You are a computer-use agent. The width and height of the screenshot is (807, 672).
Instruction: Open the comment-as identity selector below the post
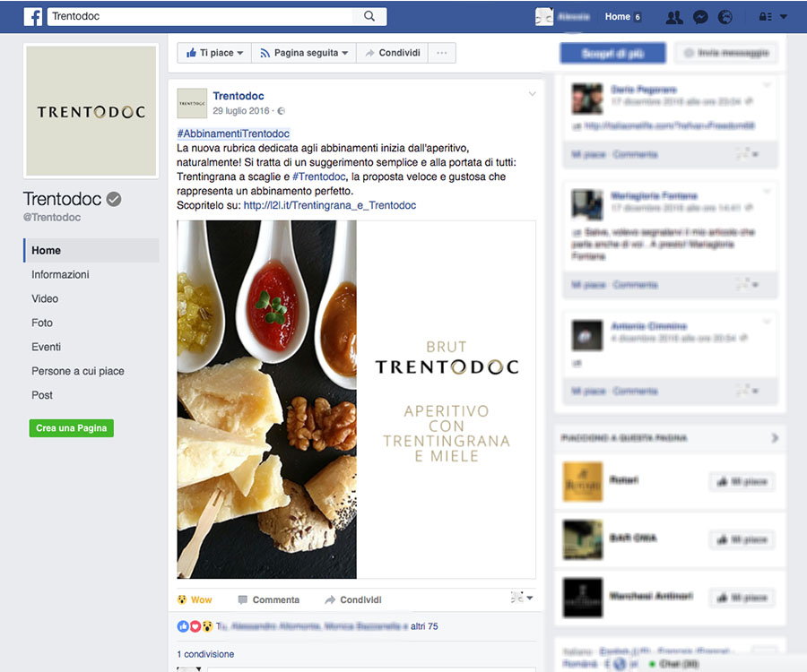click(x=521, y=598)
